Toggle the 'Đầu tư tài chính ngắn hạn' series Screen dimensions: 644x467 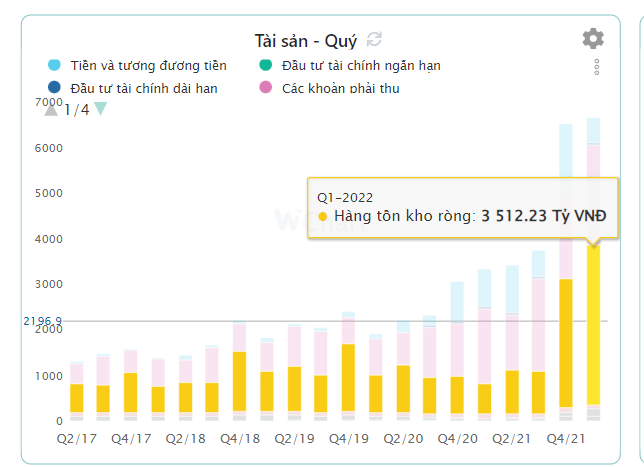[361, 66]
